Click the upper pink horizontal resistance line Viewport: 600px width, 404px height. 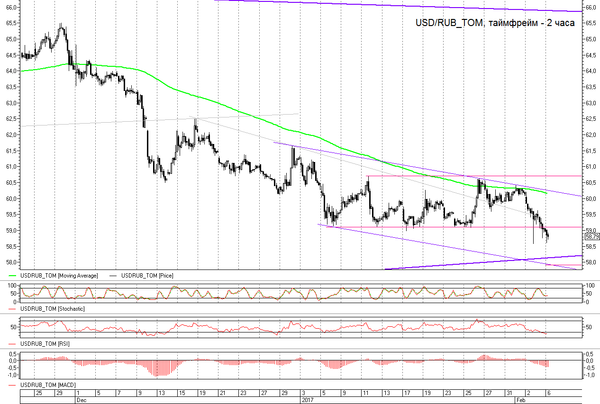[474, 176]
